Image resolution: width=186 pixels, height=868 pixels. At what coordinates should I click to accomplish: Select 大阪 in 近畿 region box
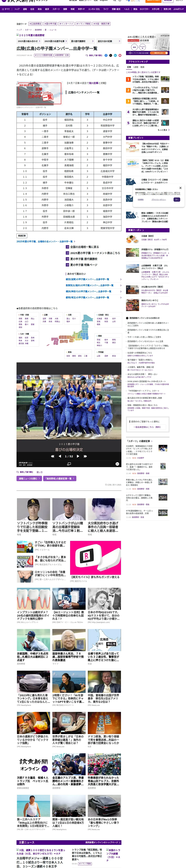coord(56,318)
